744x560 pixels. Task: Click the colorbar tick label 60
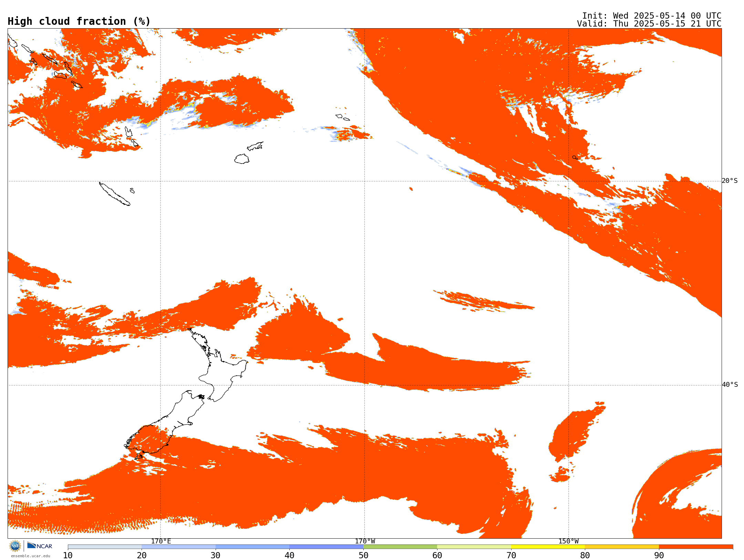(437, 556)
